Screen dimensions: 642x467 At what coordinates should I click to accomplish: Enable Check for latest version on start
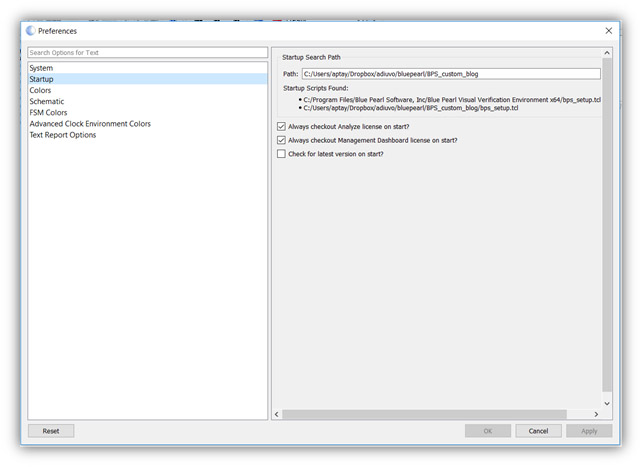tap(281, 154)
